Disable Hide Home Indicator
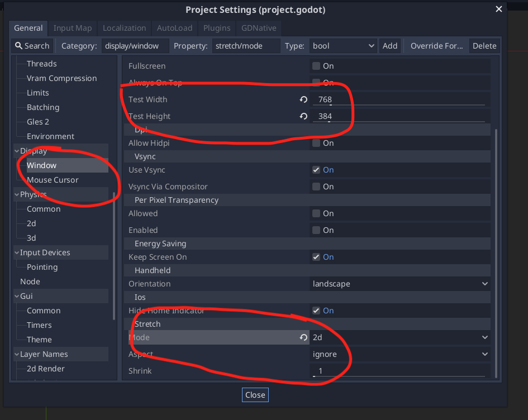528x420 pixels. [x=316, y=311]
